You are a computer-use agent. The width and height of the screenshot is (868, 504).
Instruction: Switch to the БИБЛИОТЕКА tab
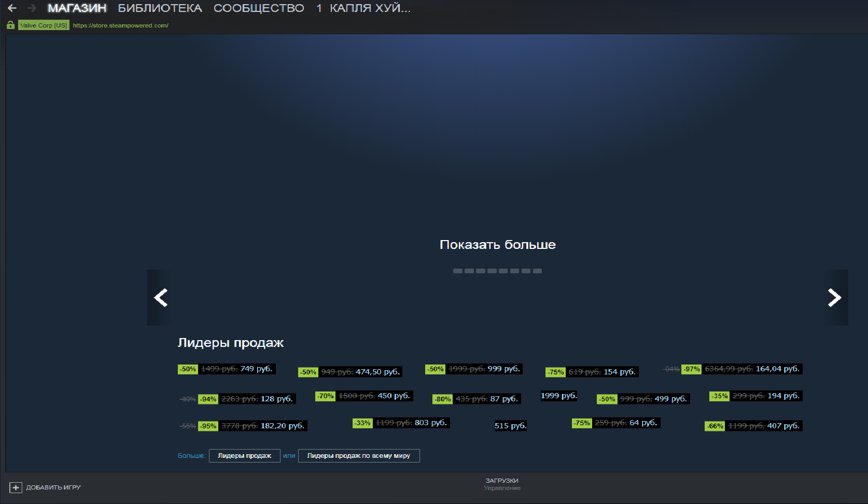point(160,8)
